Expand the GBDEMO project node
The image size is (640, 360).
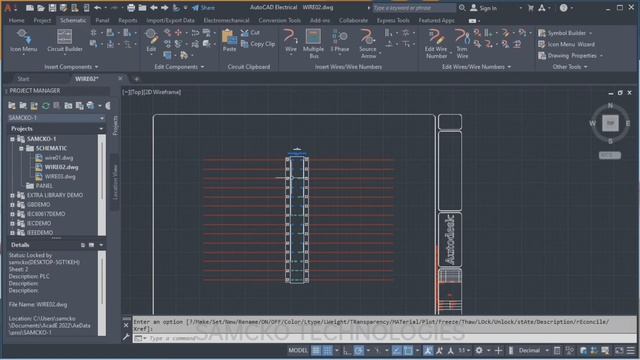click(12, 204)
